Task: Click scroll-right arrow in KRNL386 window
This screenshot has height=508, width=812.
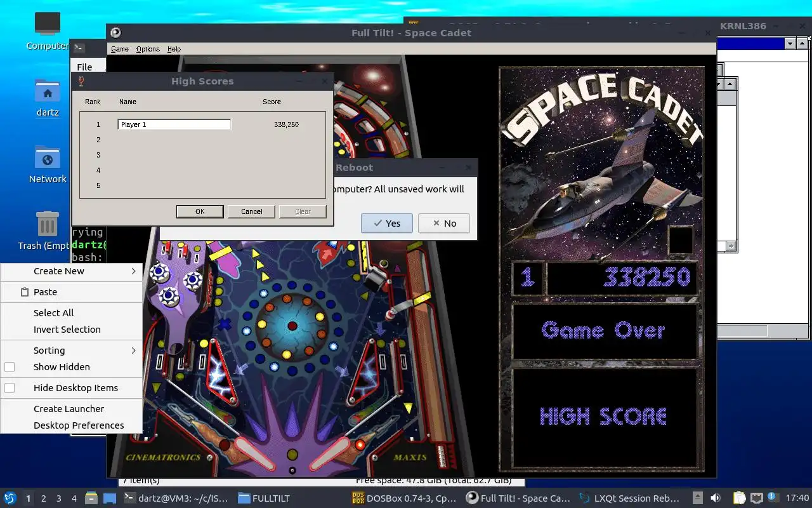Action: pyautogui.click(x=731, y=246)
